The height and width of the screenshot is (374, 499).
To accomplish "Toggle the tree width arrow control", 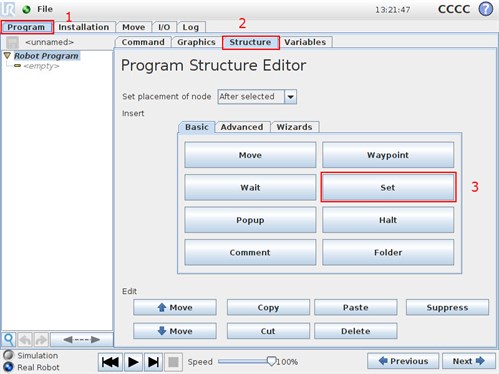I will pos(82,340).
